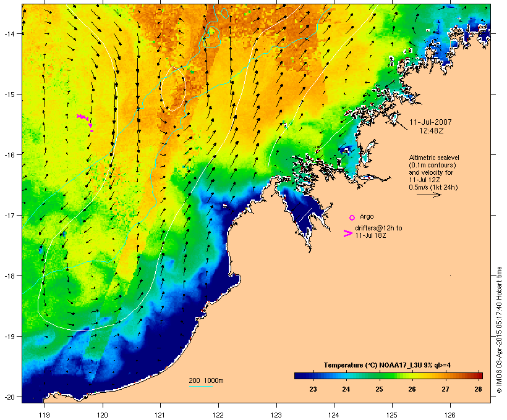
Task: Click the temperature color bar scale
Action: 388,376
